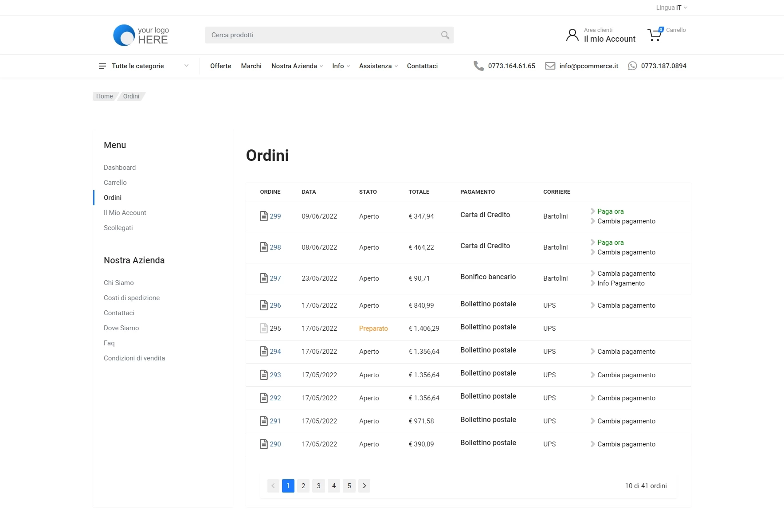This screenshot has height=532, width=784.
Task: Click document icon for order 295
Action: pos(264,329)
